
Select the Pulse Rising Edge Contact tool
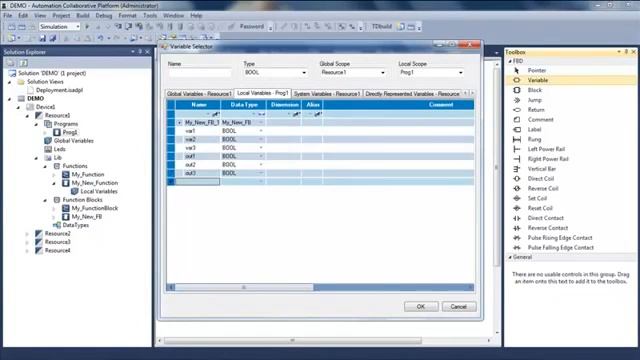click(559, 238)
